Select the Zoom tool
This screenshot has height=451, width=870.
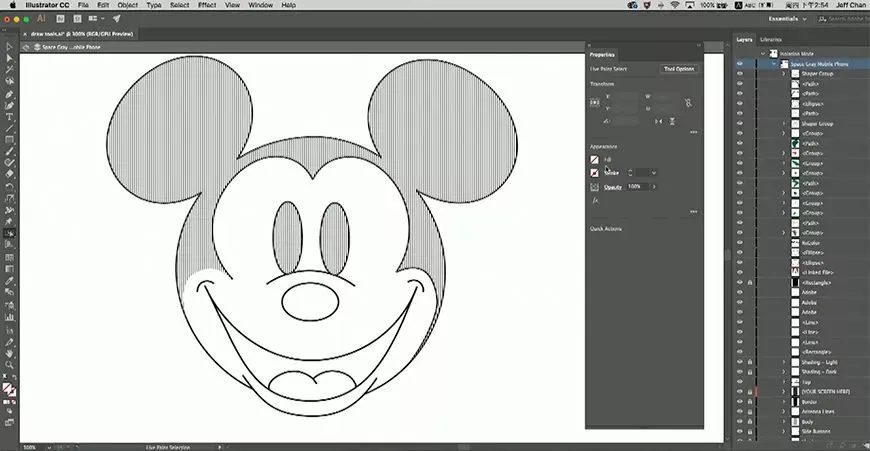pyautogui.click(x=9, y=364)
